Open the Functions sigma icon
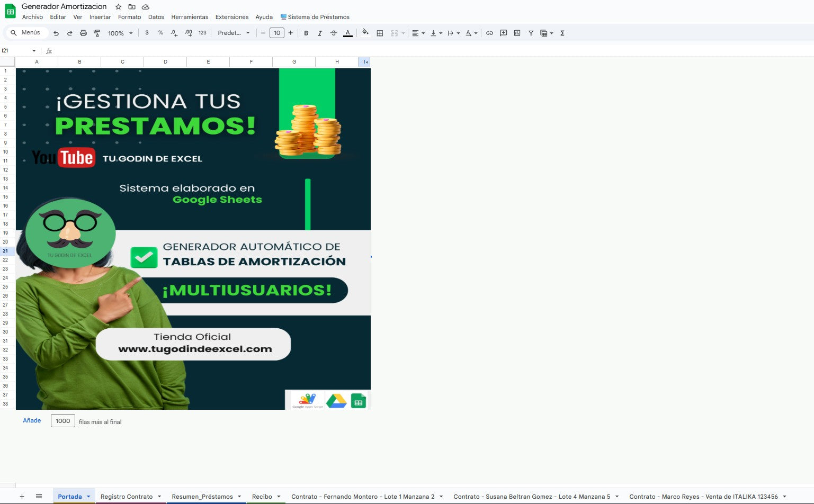814x504 pixels. click(x=562, y=33)
